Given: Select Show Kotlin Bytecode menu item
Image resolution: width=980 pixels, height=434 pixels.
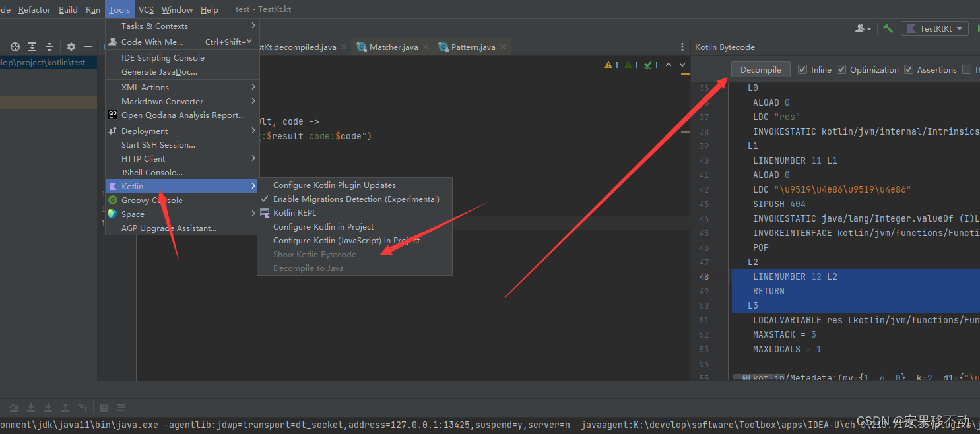Looking at the screenshot, I should tap(315, 254).
